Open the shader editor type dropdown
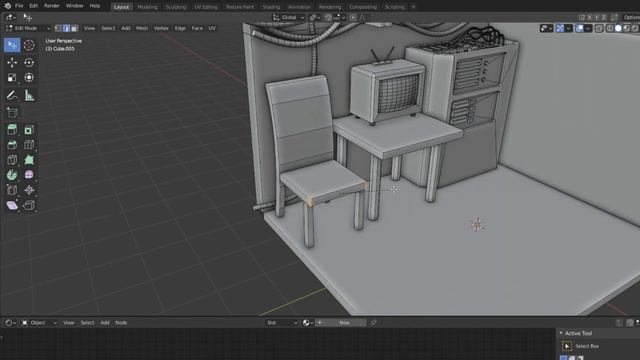640x360 pixels. tap(10, 322)
